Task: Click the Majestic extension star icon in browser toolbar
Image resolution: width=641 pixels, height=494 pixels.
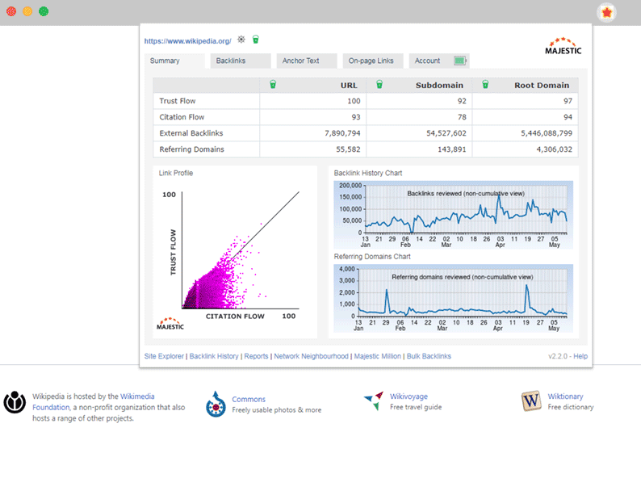Action: tap(607, 13)
